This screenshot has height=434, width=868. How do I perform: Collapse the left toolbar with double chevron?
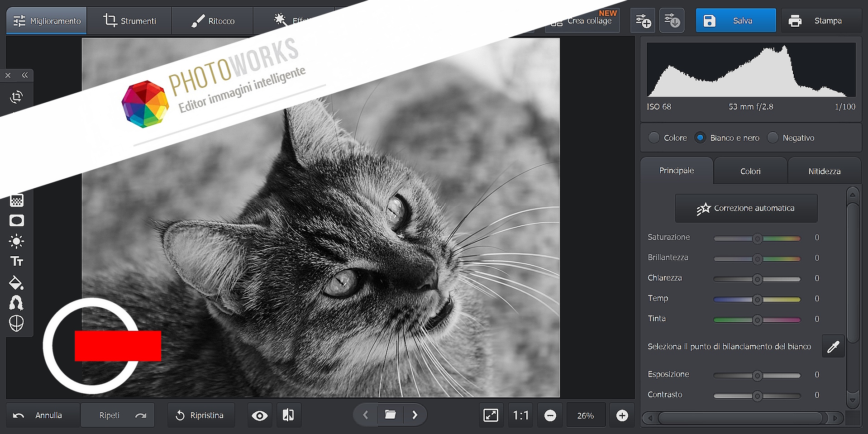pyautogui.click(x=25, y=75)
